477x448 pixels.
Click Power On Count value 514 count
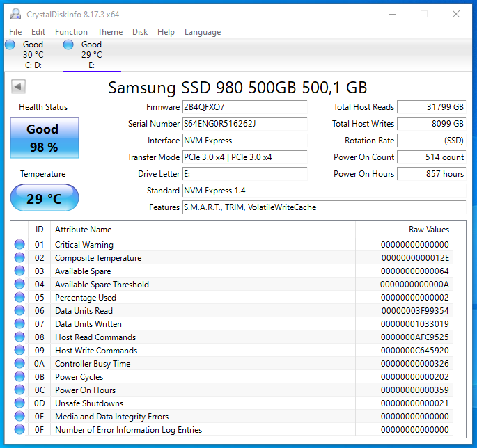tap(432, 157)
